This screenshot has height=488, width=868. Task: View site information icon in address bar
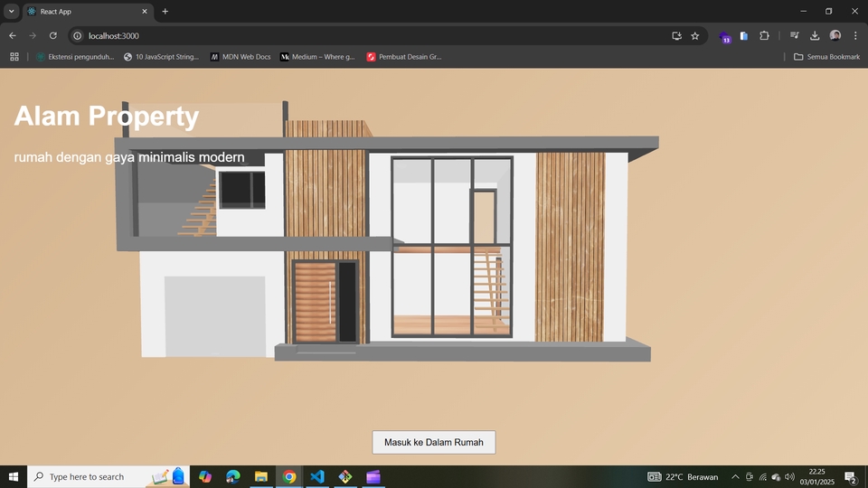(x=78, y=36)
